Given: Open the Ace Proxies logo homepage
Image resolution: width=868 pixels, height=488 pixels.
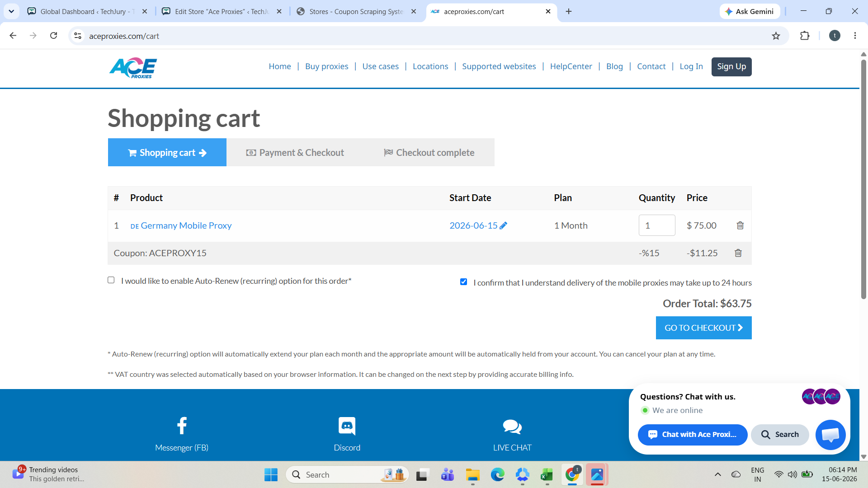Looking at the screenshot, I should pyautogui.click(x=133, y=68).
